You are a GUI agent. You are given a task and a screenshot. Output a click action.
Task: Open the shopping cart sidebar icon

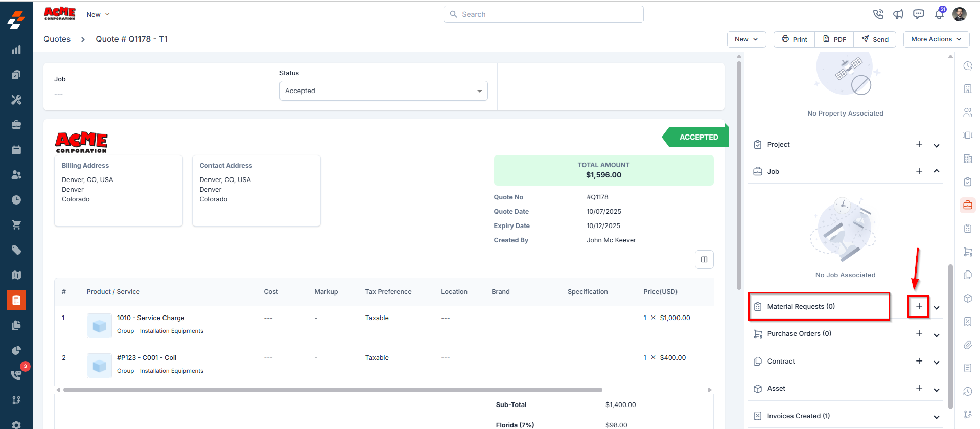click(x=16, y=225)
